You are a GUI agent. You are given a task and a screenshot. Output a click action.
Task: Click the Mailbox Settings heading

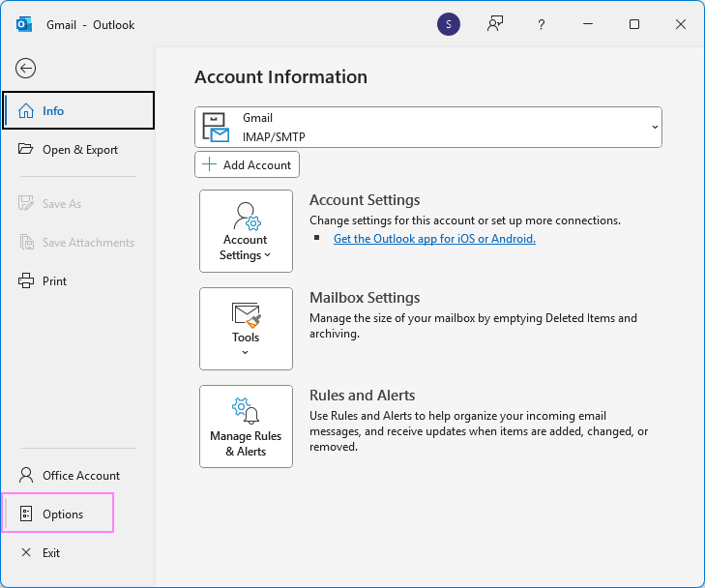[x=365, y=298]
